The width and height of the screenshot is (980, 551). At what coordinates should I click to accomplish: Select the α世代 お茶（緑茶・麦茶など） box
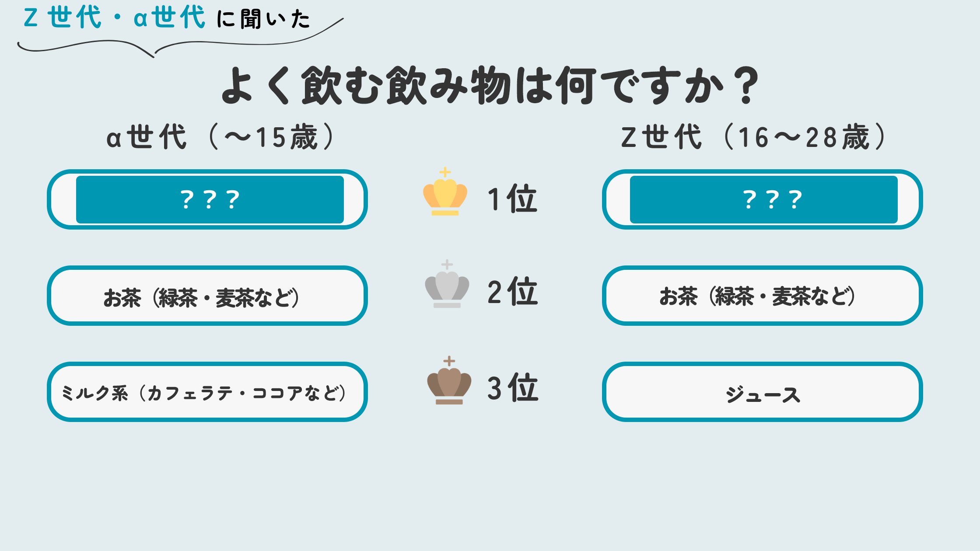click(x=207, y=296)
